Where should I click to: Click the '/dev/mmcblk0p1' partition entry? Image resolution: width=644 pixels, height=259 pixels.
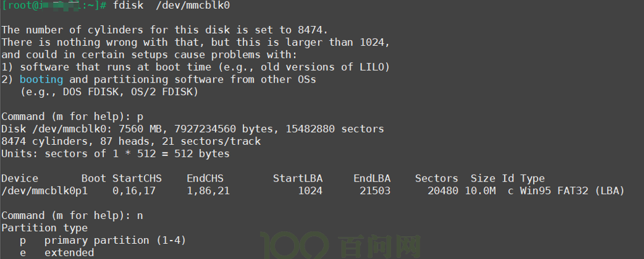pos(45,190)
